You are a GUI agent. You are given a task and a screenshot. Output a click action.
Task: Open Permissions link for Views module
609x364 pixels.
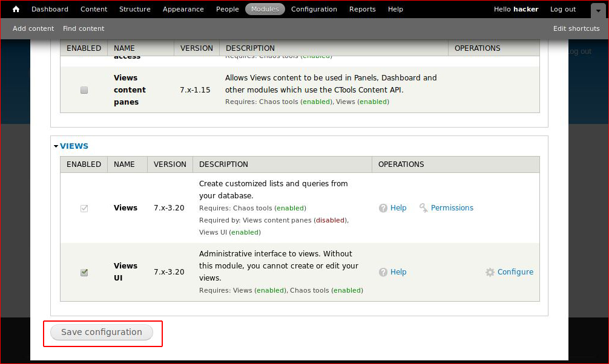pos(452,208)
